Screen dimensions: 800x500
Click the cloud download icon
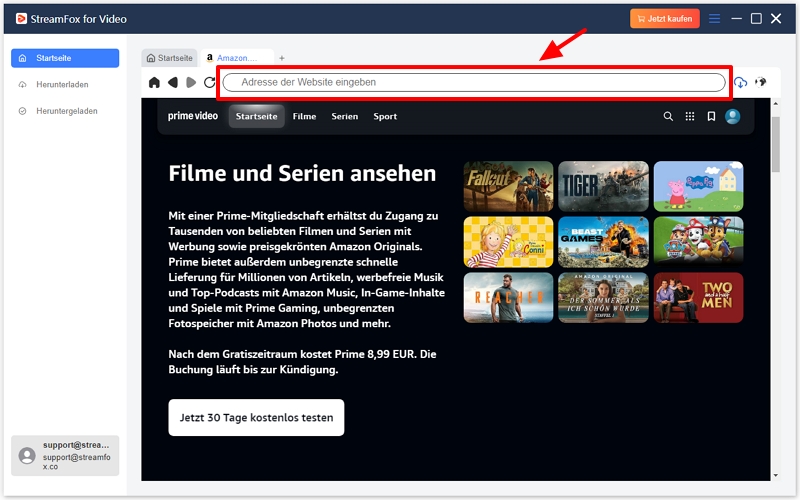(740, 82)
